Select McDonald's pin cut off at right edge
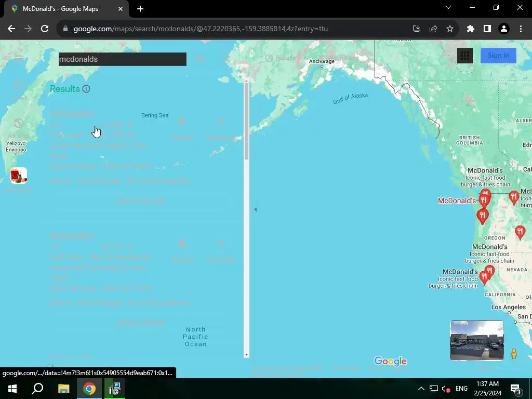The width and height of the screenshot is (532, 399). (x=514, y=197)
